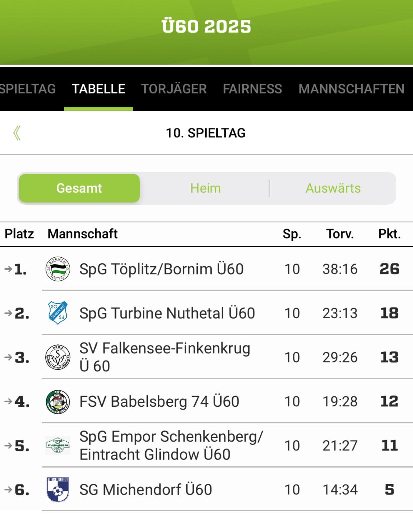Click the SpG Töplitz/Bornim club crest
The image size is (413, 532).
pos(58,269)
